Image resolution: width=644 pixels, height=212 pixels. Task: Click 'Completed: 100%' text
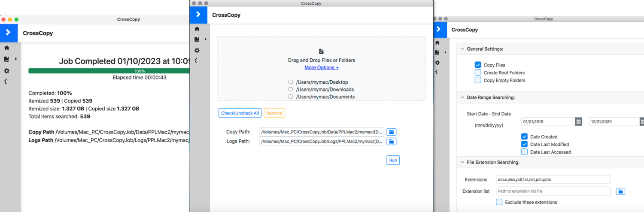[x=50, y=93]
